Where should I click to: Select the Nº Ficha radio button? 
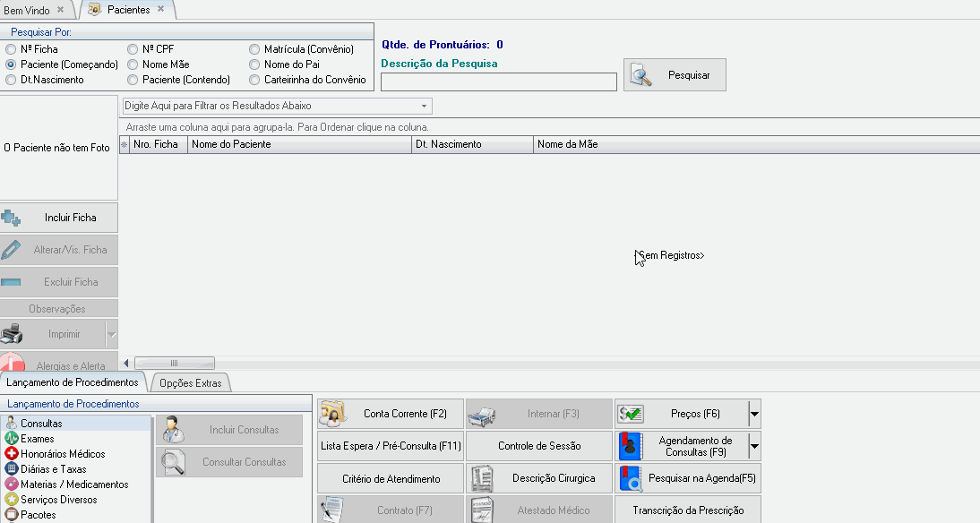click(x=11, y=49)
